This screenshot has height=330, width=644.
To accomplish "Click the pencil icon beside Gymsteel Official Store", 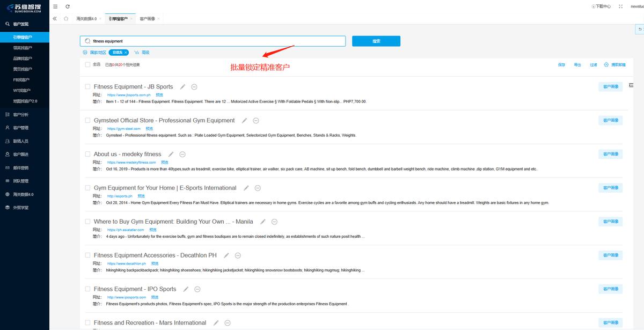I will 245,120.
